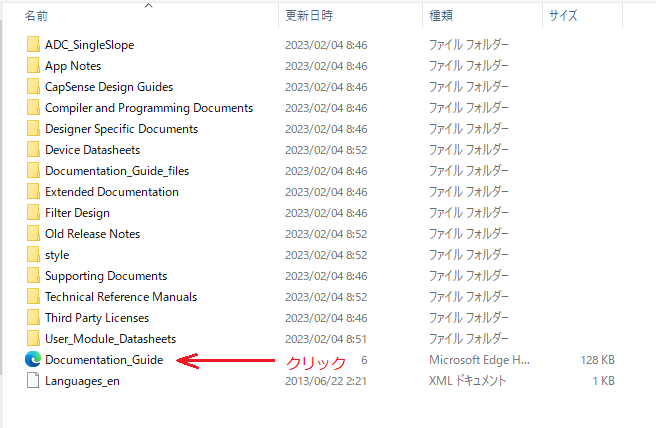Sort by the 名前 column header
Viewport: 656px width, 428px height.
coord(36,15)
